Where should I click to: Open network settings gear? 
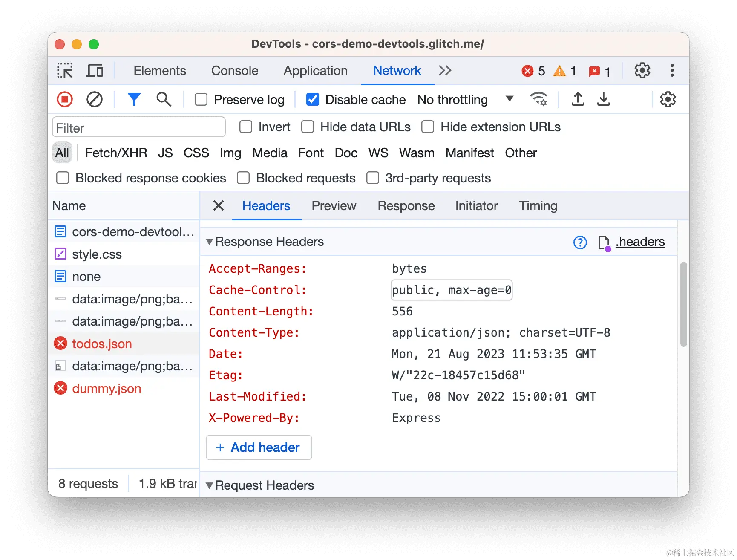click(x=668, y=99)
